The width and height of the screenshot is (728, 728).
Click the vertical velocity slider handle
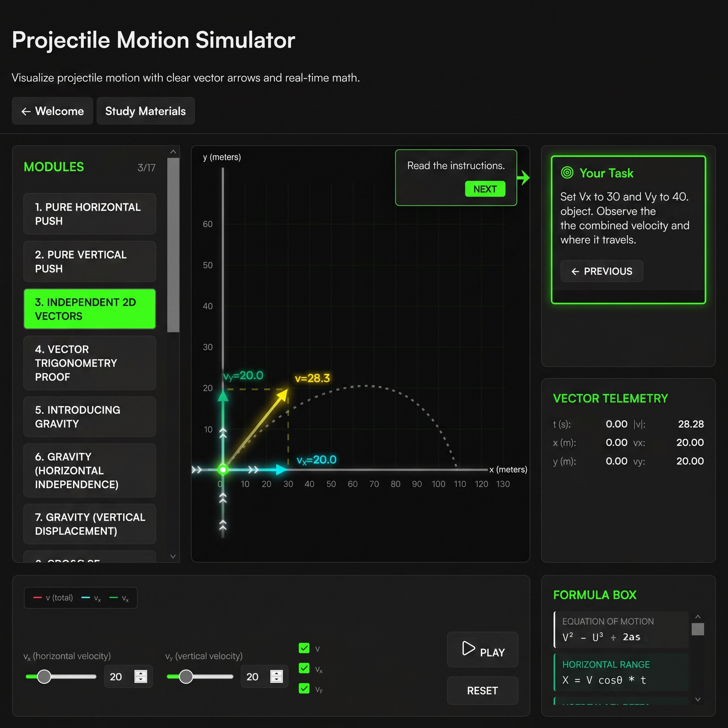(x=186, y=677)
